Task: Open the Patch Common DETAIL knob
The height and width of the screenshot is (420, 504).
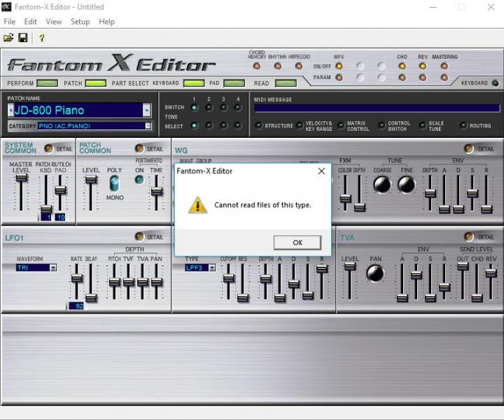Action: point(139,148)
